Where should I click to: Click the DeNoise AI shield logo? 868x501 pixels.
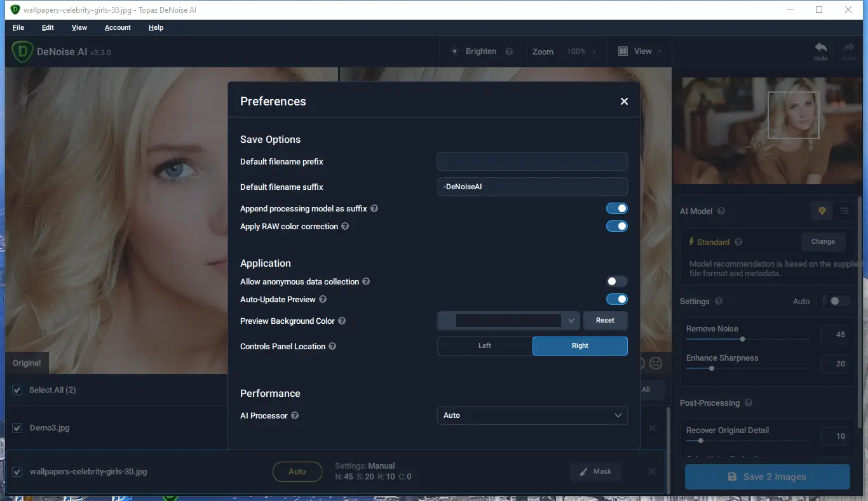pyautogui.click(x=22, y=51)
